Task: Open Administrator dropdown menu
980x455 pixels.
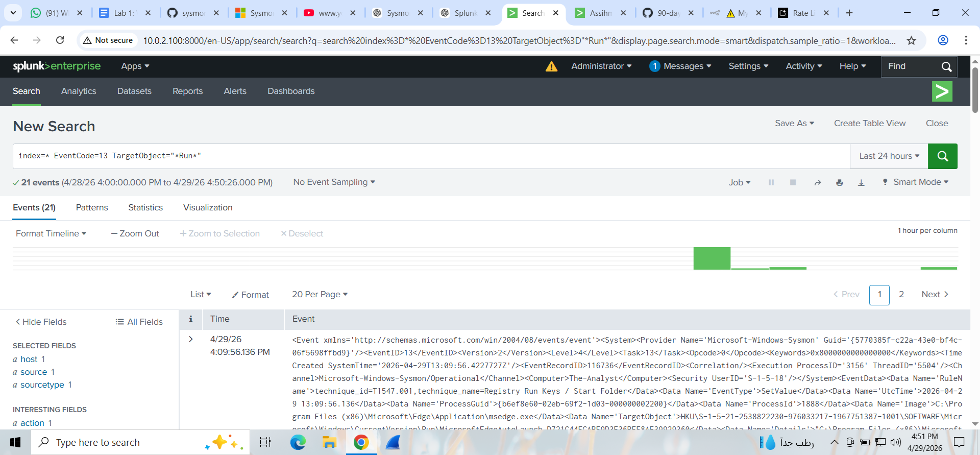Action: point(601,66)
